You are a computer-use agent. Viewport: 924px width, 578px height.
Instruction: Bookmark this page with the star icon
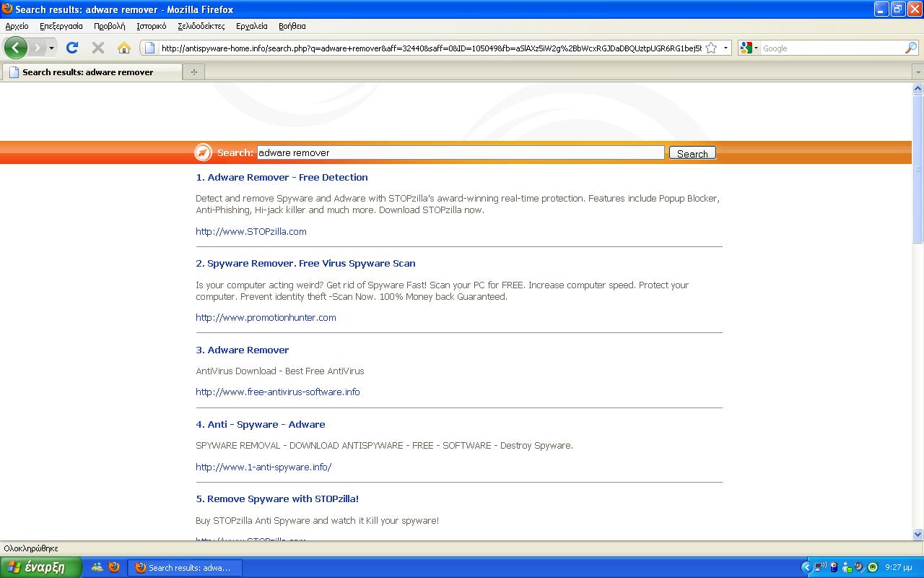coord(711,48)
